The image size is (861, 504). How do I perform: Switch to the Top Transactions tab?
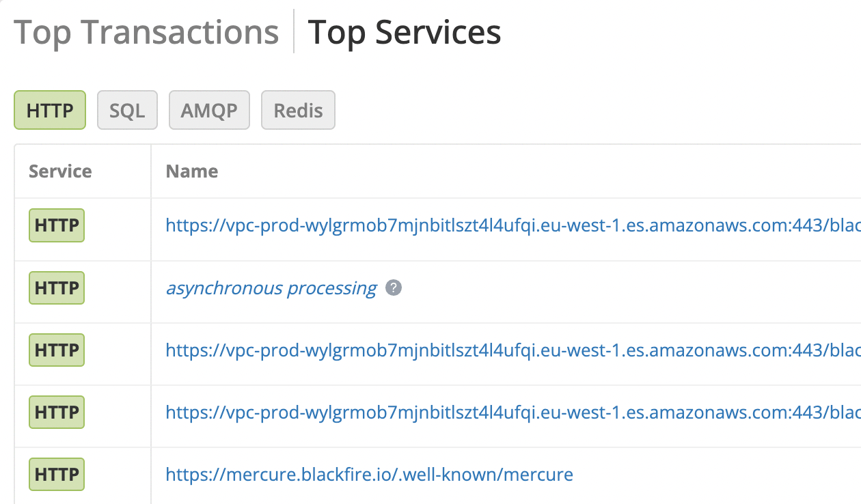click(146, 31)
